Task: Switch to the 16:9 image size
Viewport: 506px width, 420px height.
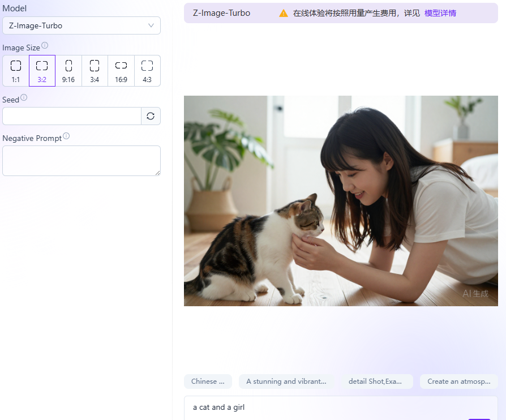Action: click(121, 71)
